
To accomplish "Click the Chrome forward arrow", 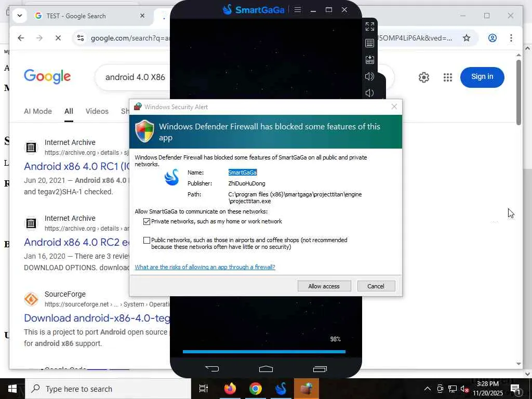I will [39, 38].
